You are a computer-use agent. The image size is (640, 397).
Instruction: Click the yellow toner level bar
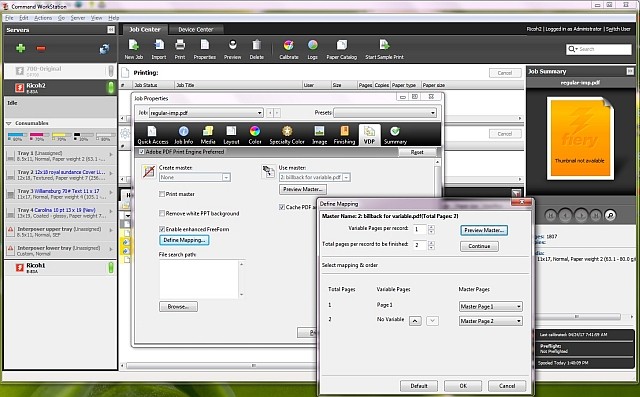pos(61,135)
